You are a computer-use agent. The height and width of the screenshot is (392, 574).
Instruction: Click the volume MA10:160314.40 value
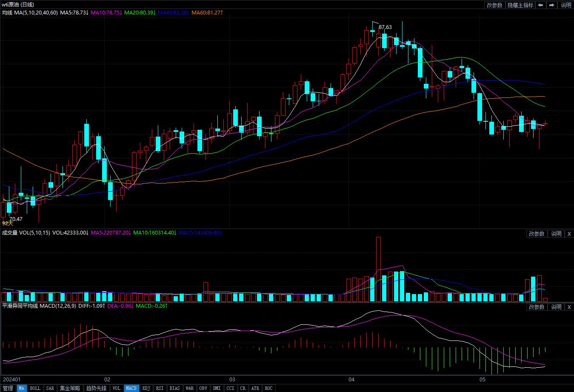pos(155,233)
